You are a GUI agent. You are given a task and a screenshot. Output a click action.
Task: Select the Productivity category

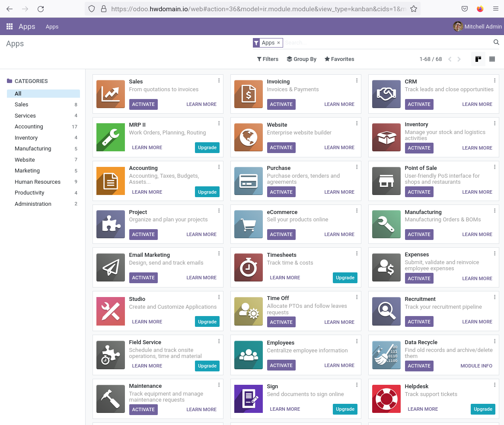[43, 192]
